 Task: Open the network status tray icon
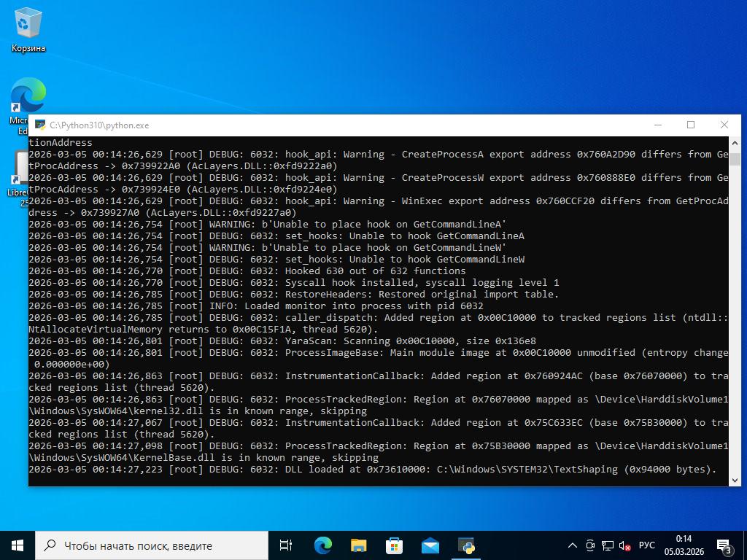click(607, 545)
